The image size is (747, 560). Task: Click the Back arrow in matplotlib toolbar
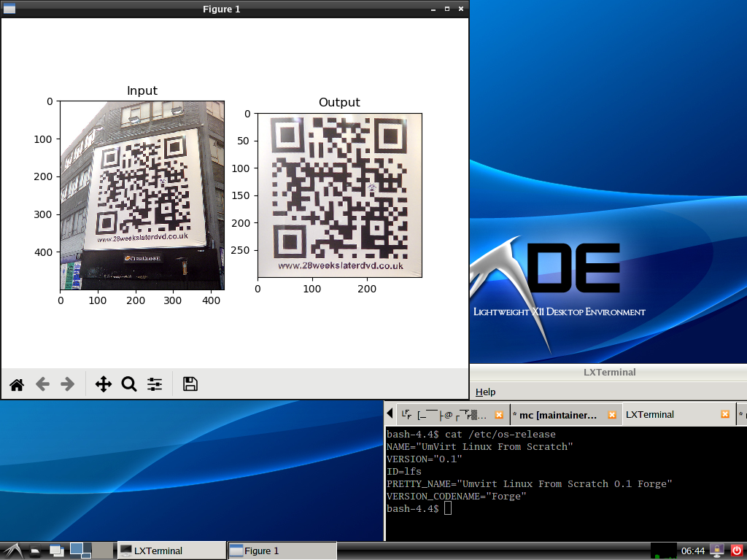pyautogui.click(x=42, y=384)
